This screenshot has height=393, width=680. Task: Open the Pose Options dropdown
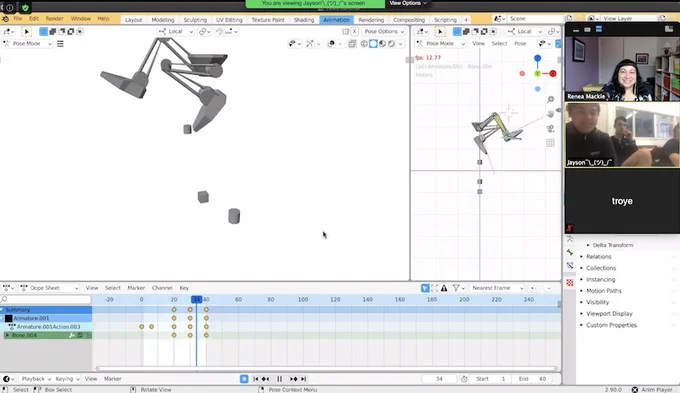384,32
